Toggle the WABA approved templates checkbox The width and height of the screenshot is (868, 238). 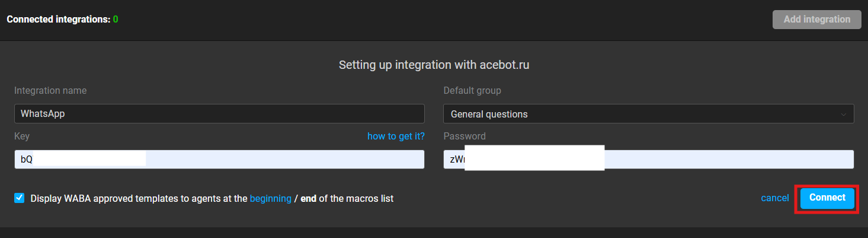point(20,198)
